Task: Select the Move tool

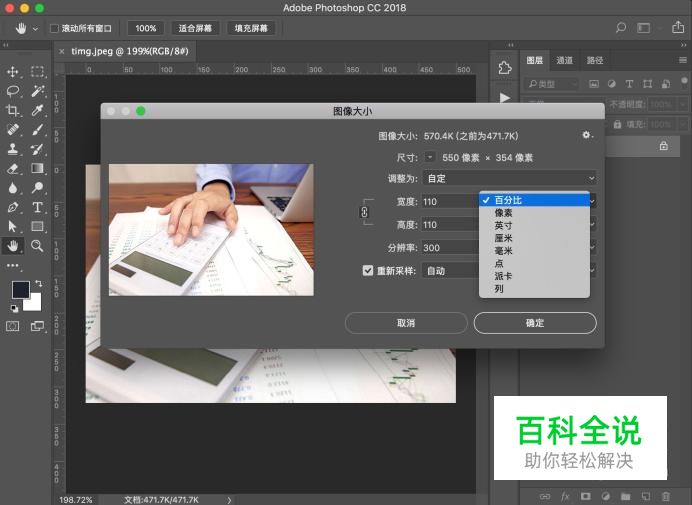Action: pyautogui.click(x=12, y=72)
